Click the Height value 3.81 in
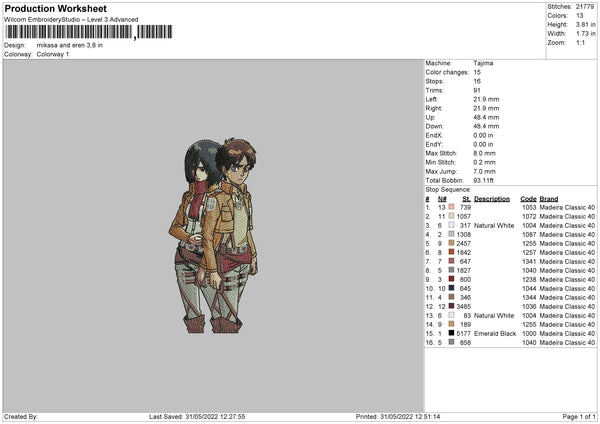Screen dimensions: 600x424 point(585,24)
